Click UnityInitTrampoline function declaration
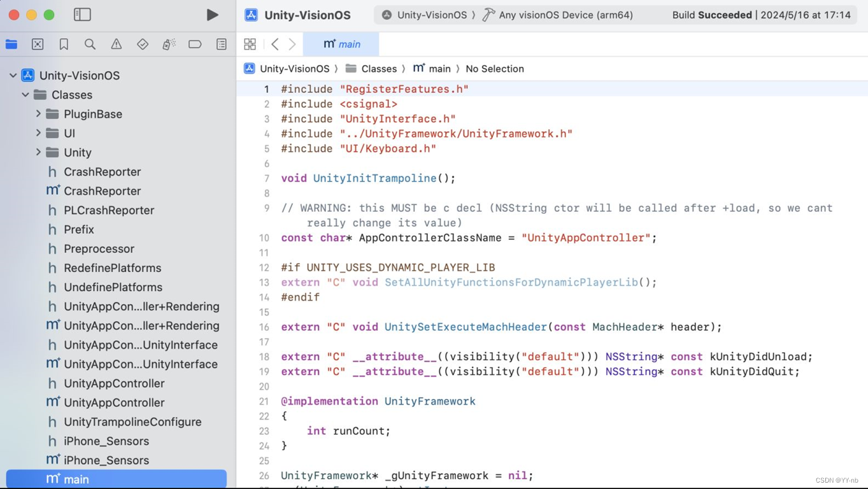 click(374, 178)
